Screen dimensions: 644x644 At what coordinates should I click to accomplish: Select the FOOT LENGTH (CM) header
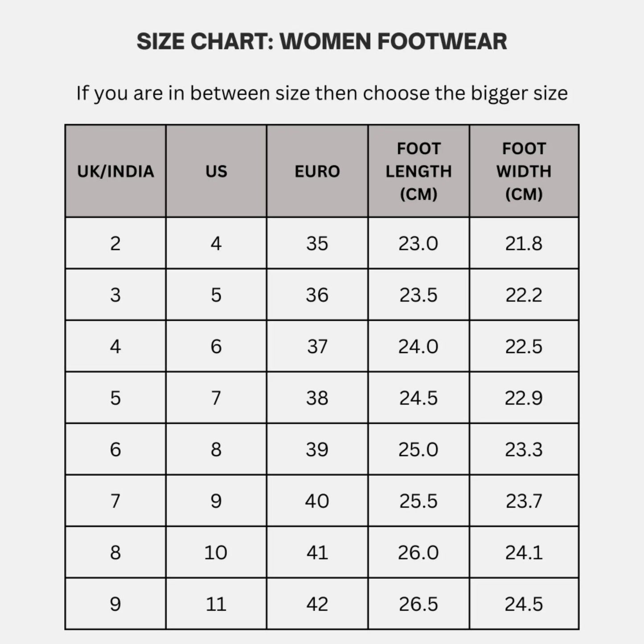pyautogui.click(x=418, y=172)
